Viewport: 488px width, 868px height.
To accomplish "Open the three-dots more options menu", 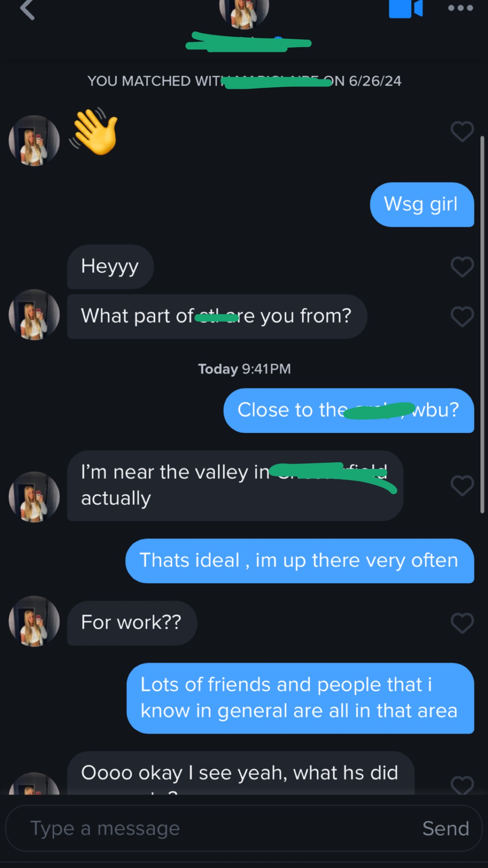I will coord(460,8).
